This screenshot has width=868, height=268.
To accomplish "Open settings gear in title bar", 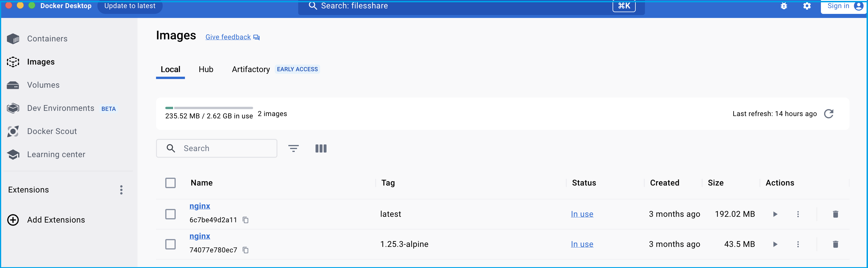I will pos(807,6).
